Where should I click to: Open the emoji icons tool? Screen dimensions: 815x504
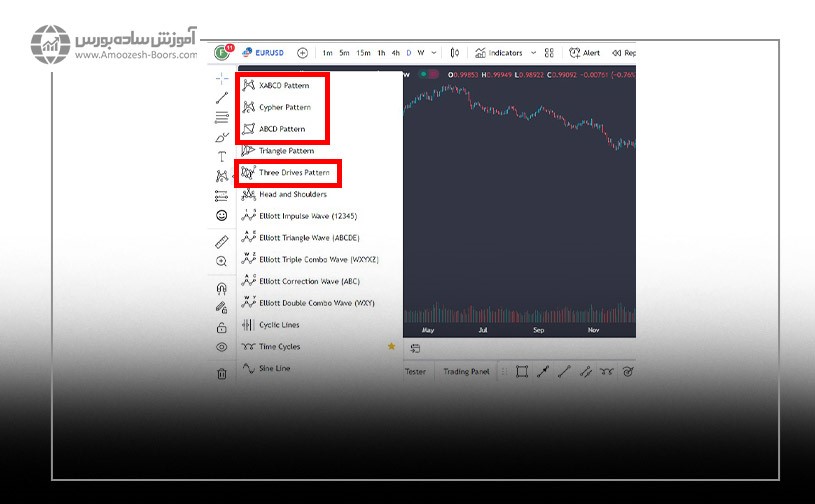[221, 215]
